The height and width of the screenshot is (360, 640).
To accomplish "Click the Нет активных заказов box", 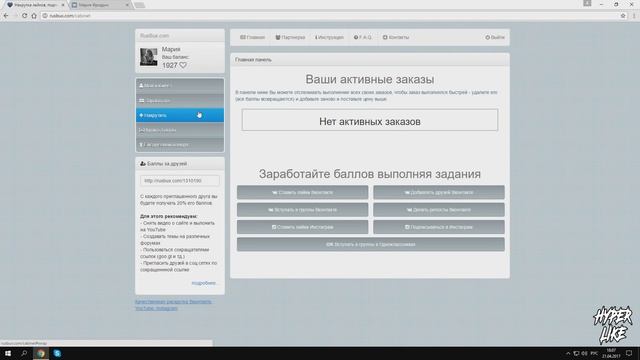I will coord(370,120).
